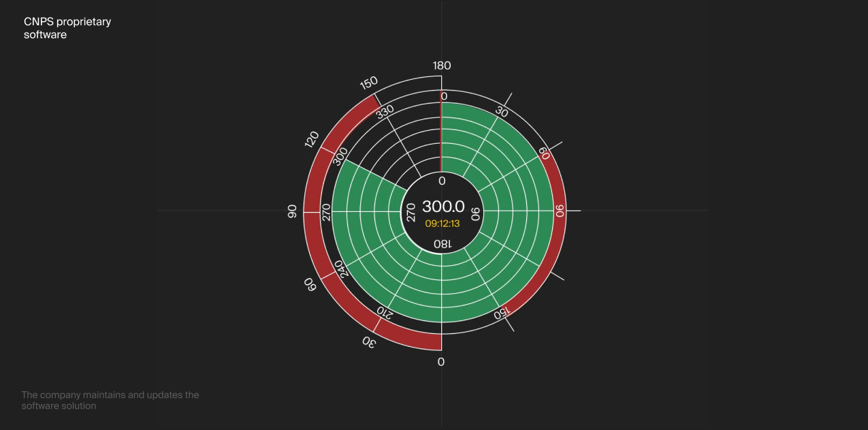
Task: Click the 120 label beside the outer red arc
Action: click(x=312, y=140)
